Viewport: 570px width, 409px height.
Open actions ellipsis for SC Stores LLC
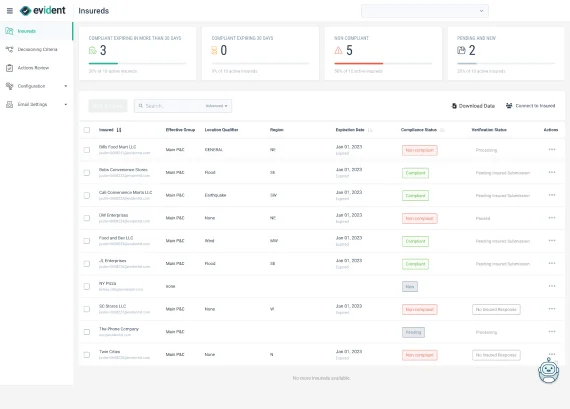click(x=552, y=309)
